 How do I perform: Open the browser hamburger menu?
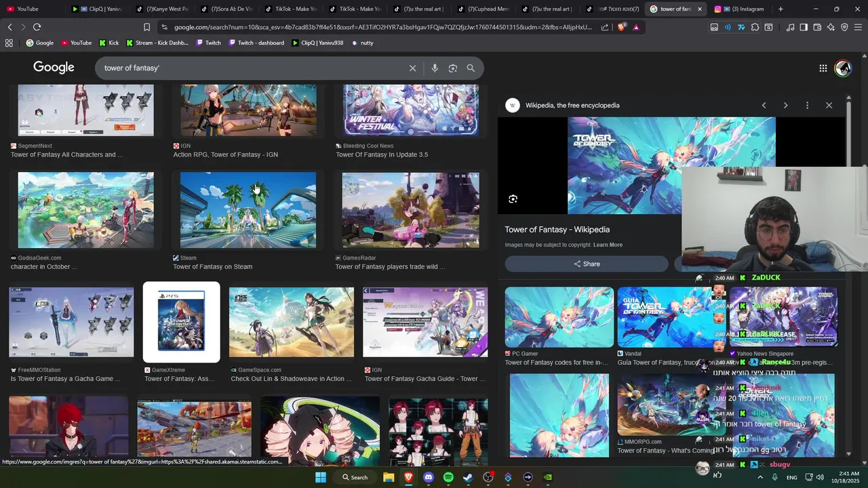pyautogui.click(x=858, y=27)
